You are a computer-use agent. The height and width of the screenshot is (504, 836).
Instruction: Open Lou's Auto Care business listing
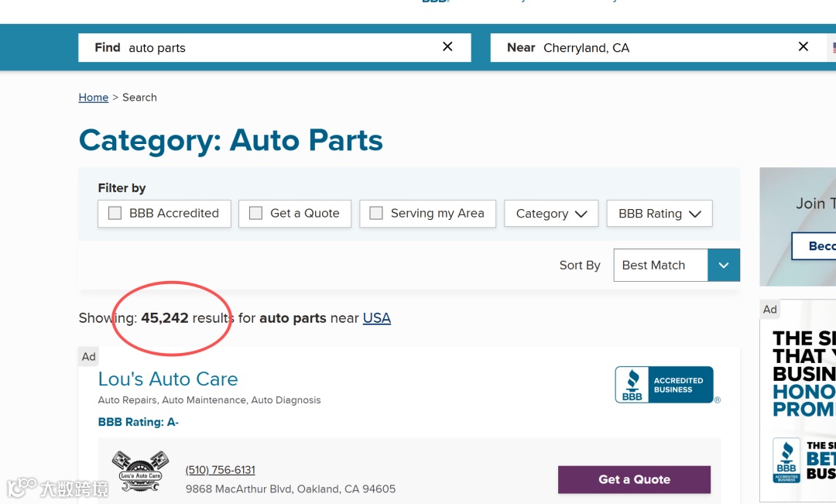click(x=168, y=379)
